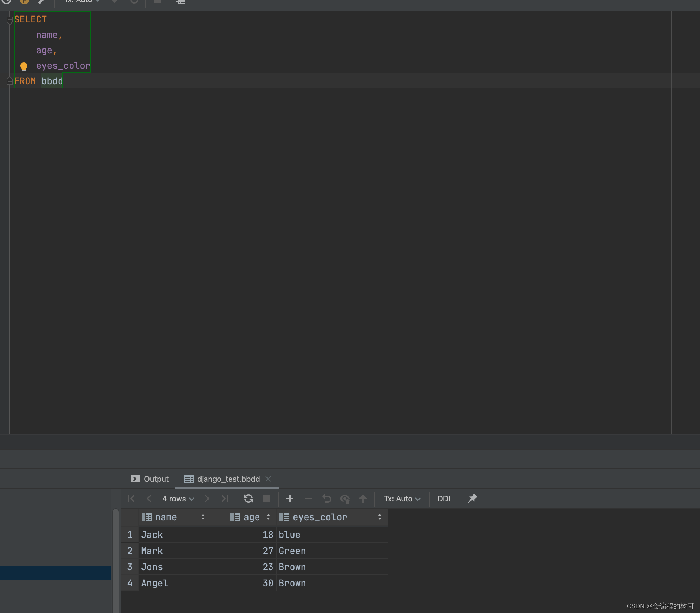This screenshot has height=613, width=700.
Task: Click eyes_color in the SQL query
Action: 63,66
